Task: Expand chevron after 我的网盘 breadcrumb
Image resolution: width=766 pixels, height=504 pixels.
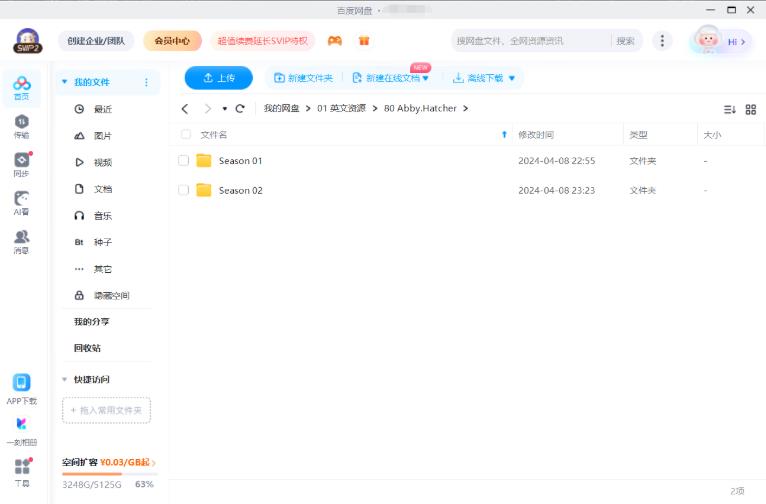Action: coord(308,108)
